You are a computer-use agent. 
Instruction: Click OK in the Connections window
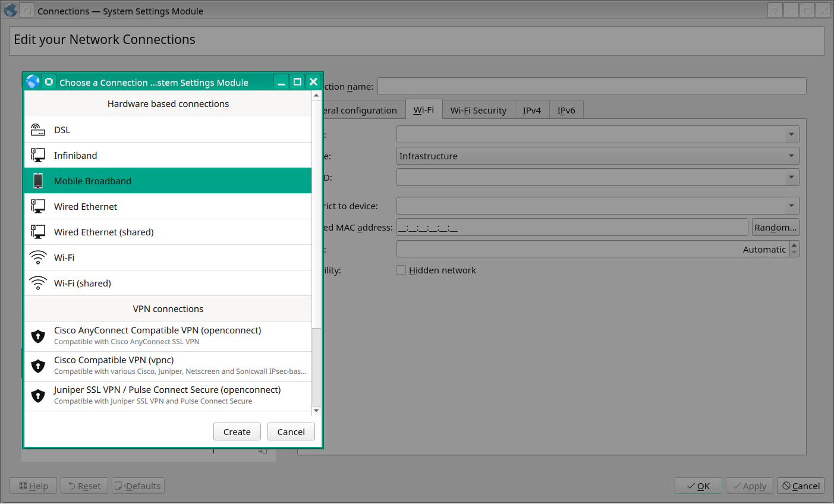click(x=698, y=486)
